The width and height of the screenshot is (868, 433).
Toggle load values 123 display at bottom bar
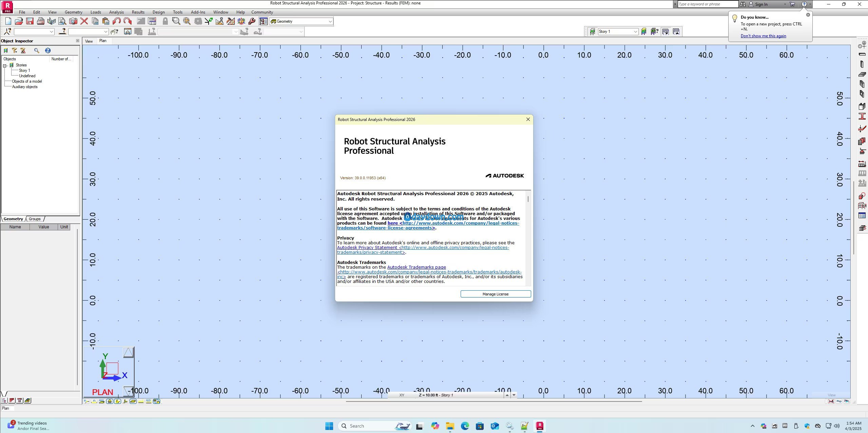click(x=149, y=401)
